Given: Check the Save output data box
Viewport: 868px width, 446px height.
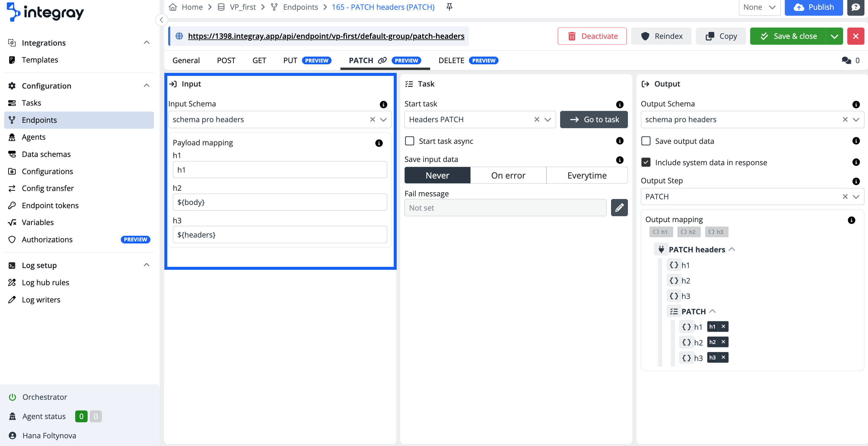Looking at the screenshot, I should point(646,141).
